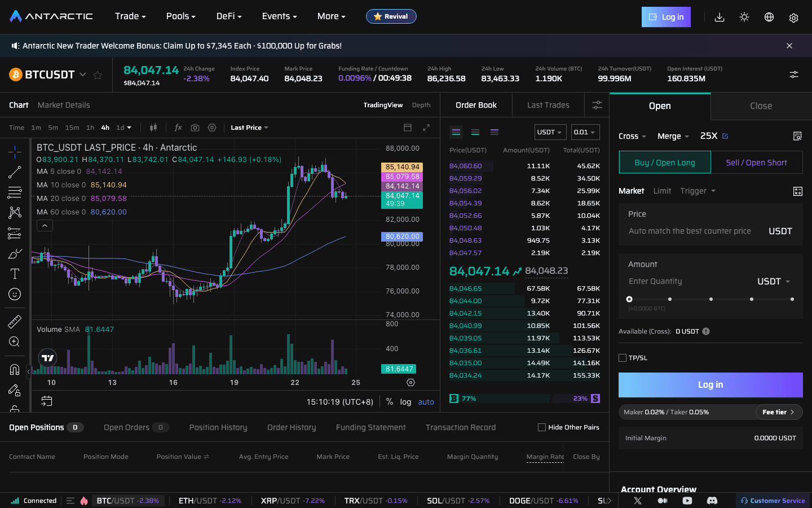Click the amount slider starting handle
This screenshot has height=508, width=812.
629,299
